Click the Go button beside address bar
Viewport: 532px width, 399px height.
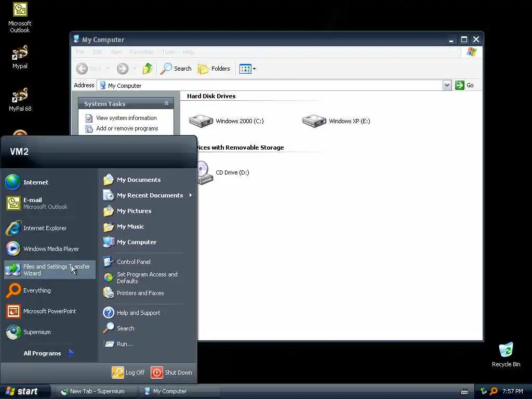[x=464, y=85]
